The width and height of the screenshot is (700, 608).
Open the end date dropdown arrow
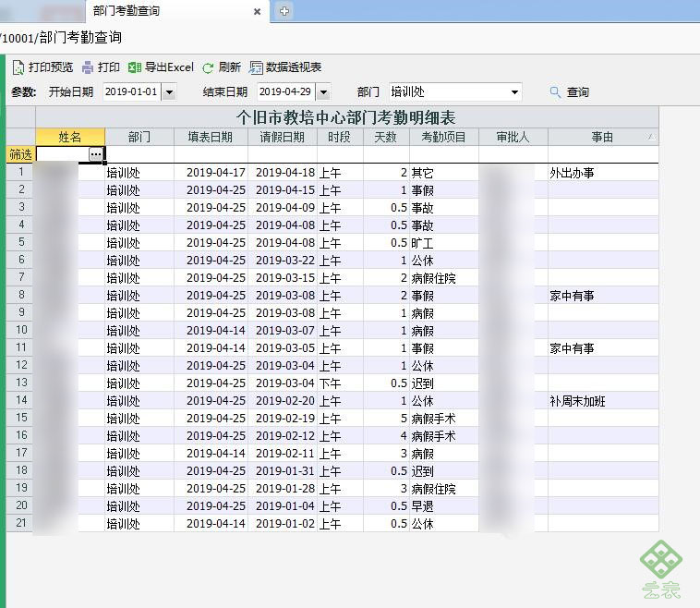coord(323,92)
